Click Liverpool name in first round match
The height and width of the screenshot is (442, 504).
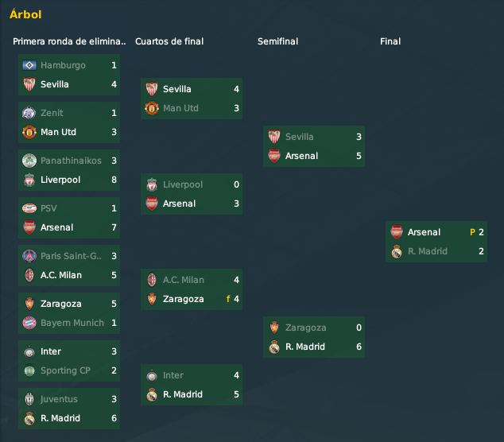coord(60,180)
